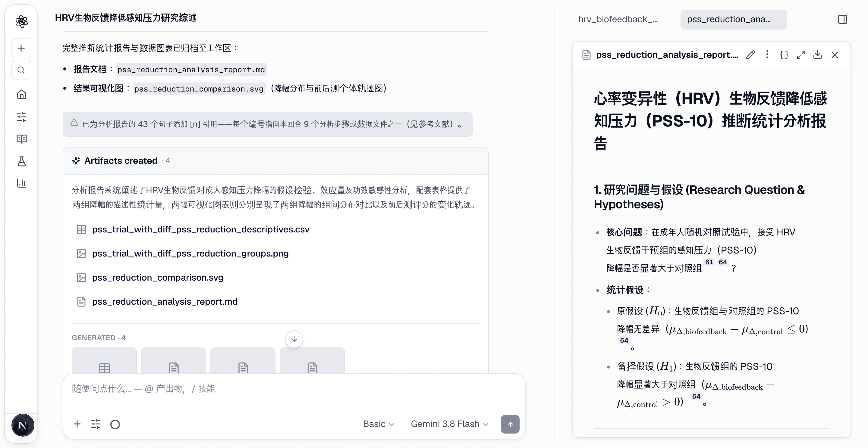The width and height of the screenshot is (868, 448).
Task: Open the Basic mode dropdown
Action: click(379, 424)
